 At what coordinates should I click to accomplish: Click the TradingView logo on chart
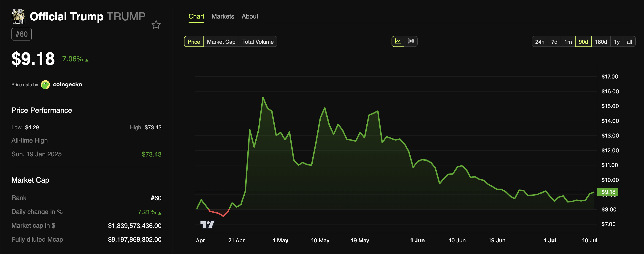pyautogui.click(x=207, y=224)
